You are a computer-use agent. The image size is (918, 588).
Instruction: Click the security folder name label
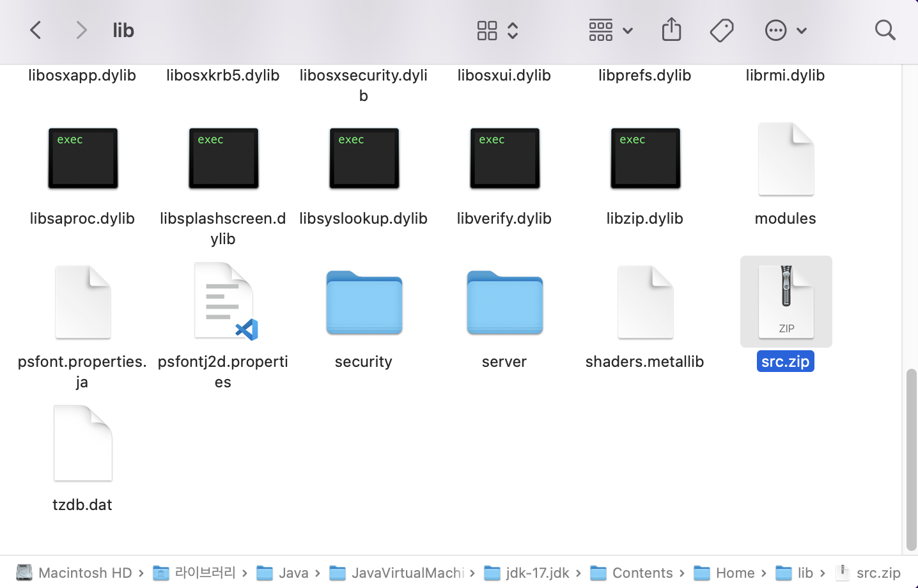pos(364,362)
